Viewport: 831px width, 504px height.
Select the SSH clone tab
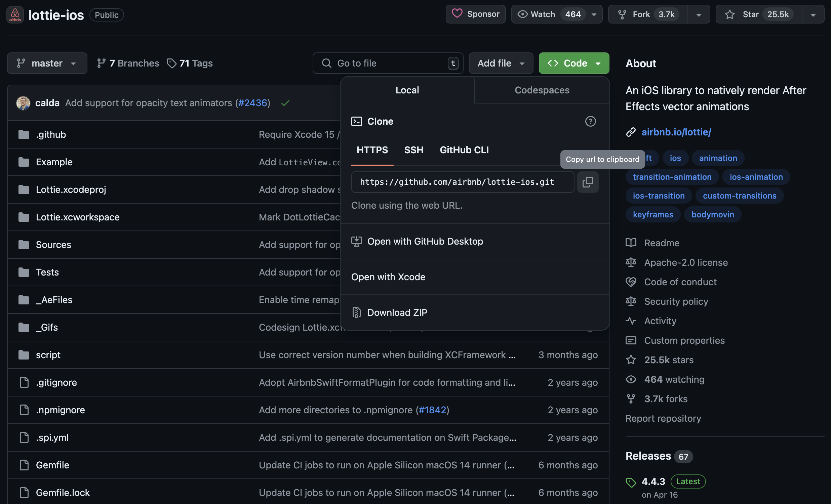(x=413, y=150)
